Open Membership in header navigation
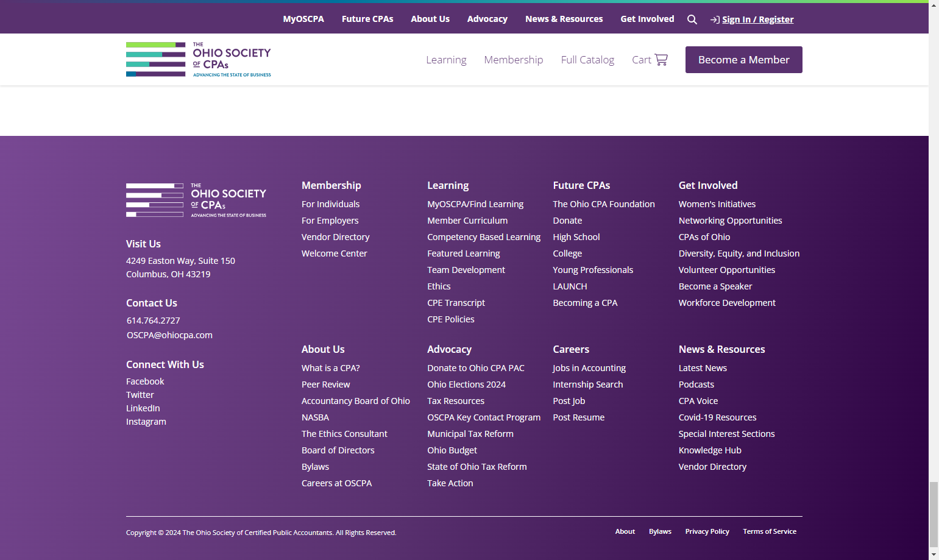Image resolution: width=939 pixels, height=560 pixels. coord(514,60)
